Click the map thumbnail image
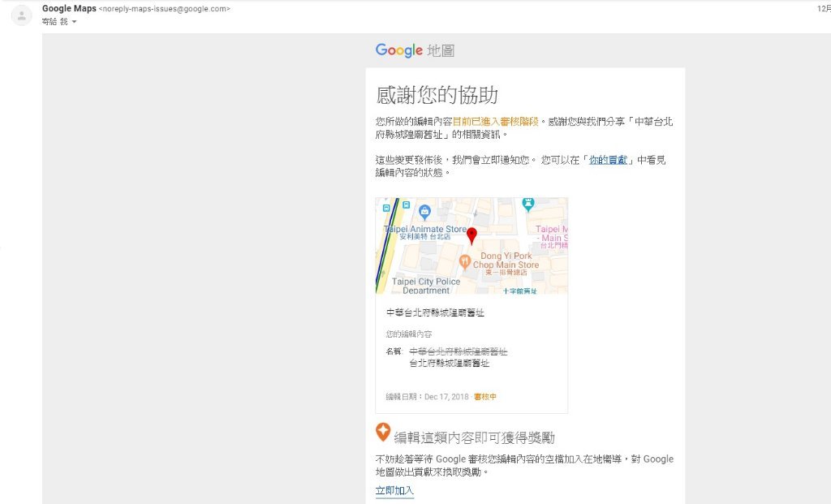 (x=471, y=246)
